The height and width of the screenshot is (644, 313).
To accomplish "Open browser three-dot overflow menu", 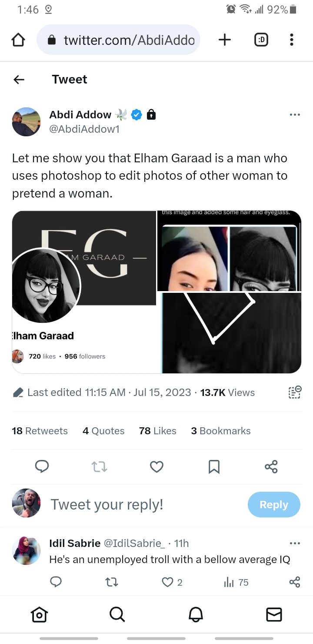I will (x=292, y=40).
